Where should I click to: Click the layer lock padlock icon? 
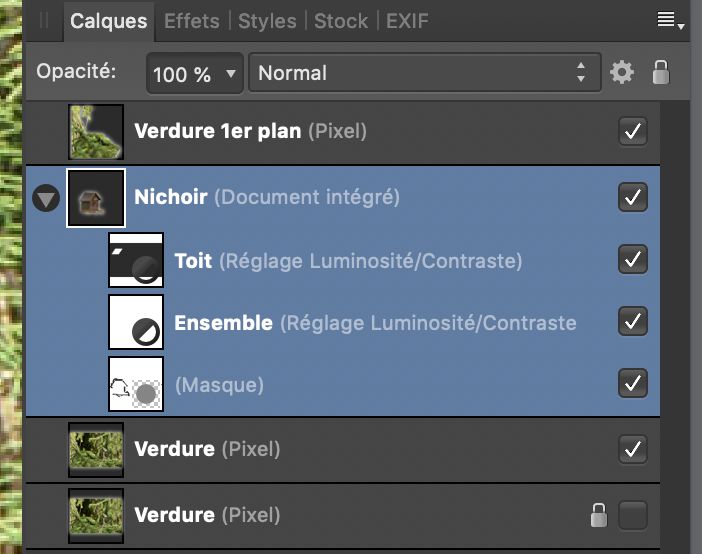pos(660,72)
